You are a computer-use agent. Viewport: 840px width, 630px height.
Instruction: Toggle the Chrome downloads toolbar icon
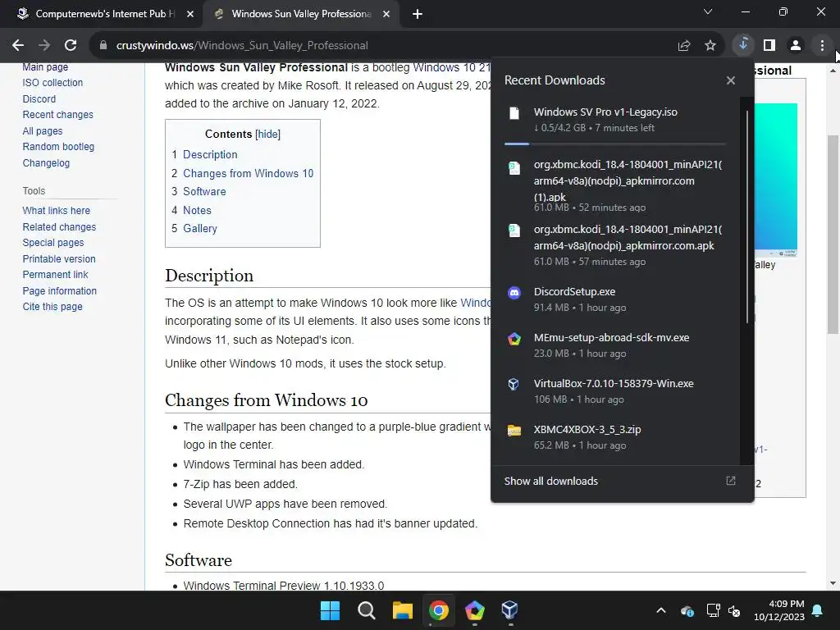click(x=743, y=45)
